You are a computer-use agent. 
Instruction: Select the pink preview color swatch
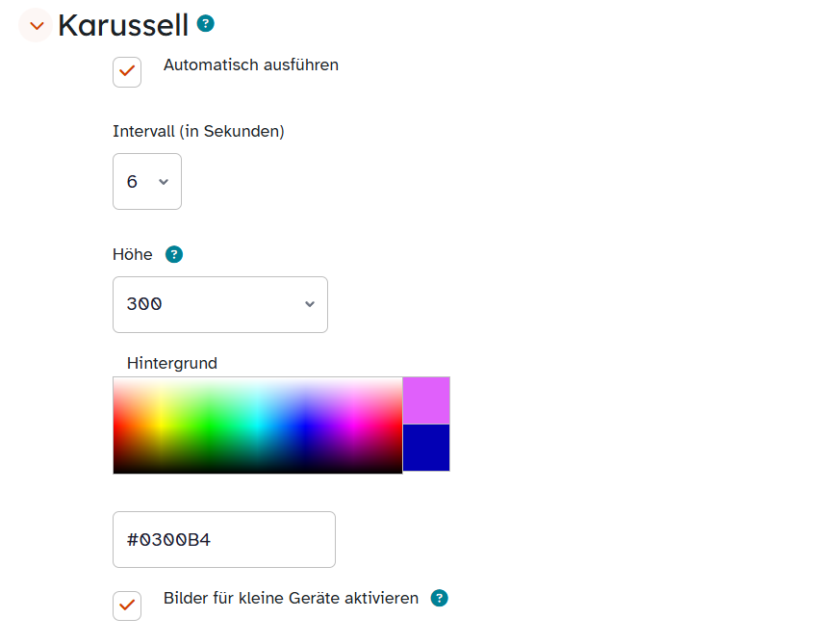tap(426, 400)
